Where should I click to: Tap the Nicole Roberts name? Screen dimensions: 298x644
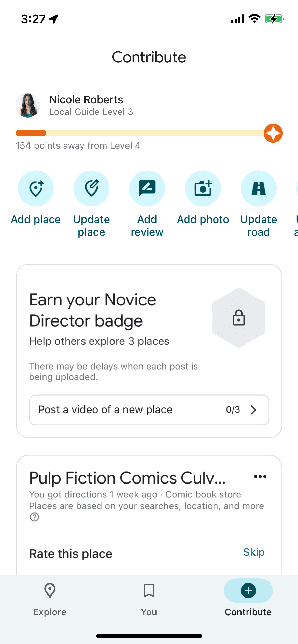(86, 99)
